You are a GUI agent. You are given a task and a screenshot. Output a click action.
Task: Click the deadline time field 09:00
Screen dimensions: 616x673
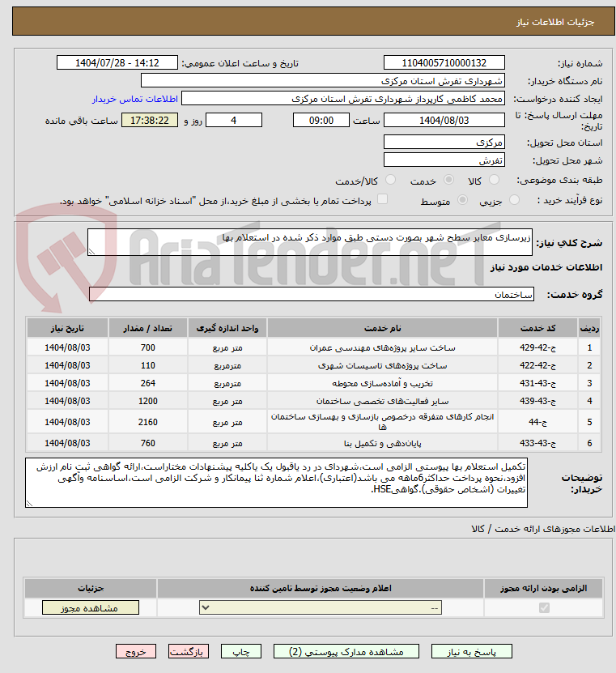click(x=321, y=120)
